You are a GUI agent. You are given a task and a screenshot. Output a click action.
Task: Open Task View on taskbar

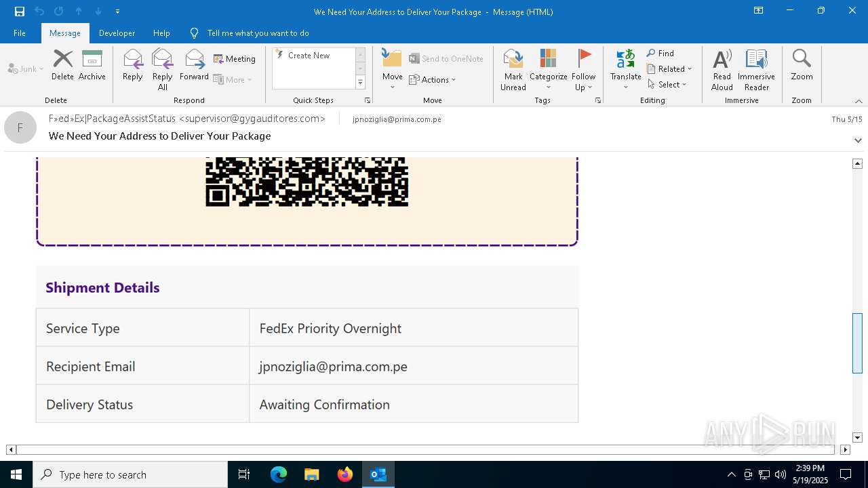(244, 474)
